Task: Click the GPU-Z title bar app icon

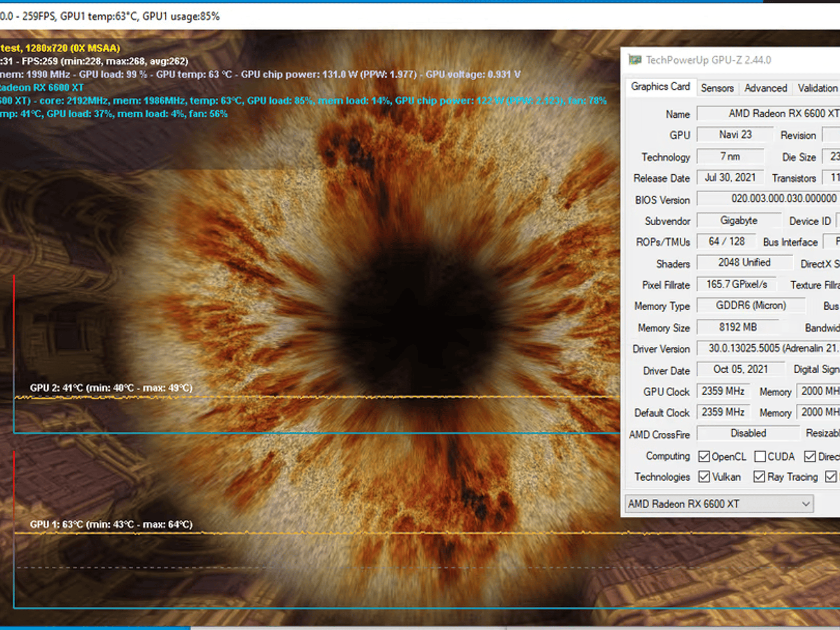Action: click(x=635, y=60)
